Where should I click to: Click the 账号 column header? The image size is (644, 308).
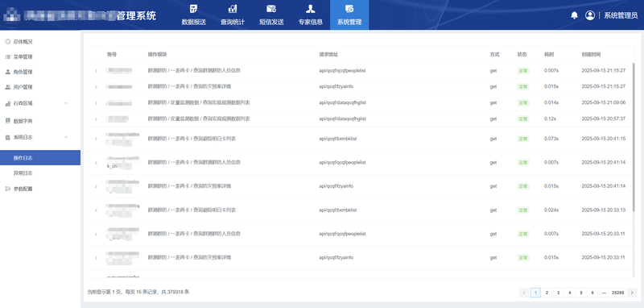tap(112, 54)
